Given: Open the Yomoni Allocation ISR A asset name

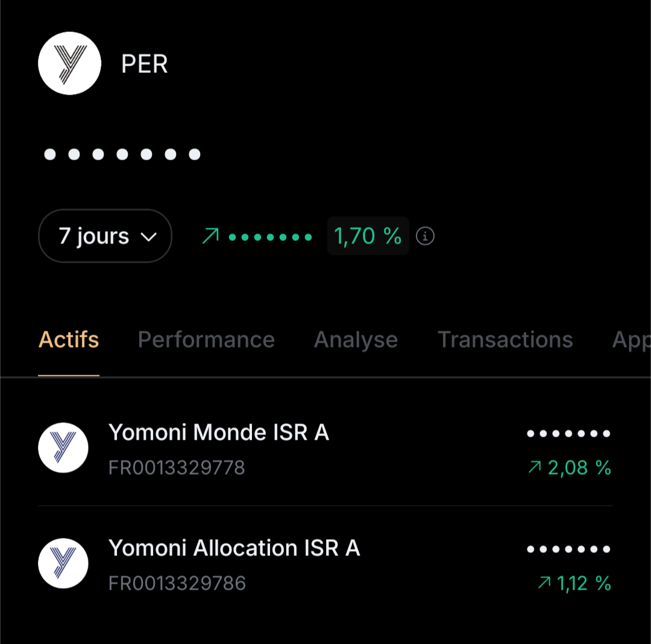Looking at the screenshot, I should point(234,548).
